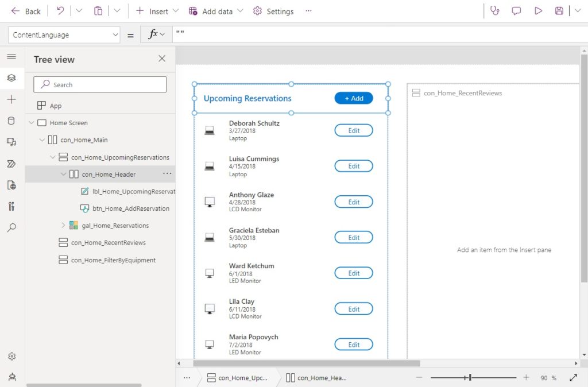Screen dimensions: 588x387
Task: Open the ContentLanguage property dropdown
Action: [x=114, y=34]
